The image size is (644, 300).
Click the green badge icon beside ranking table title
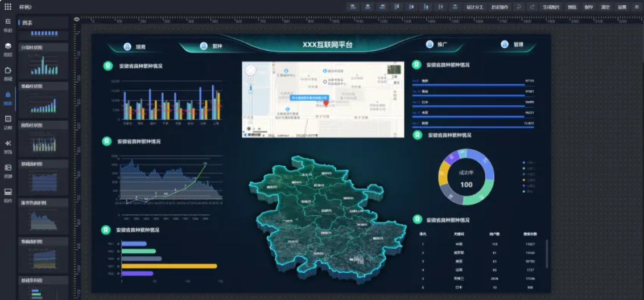coord(417,220)
